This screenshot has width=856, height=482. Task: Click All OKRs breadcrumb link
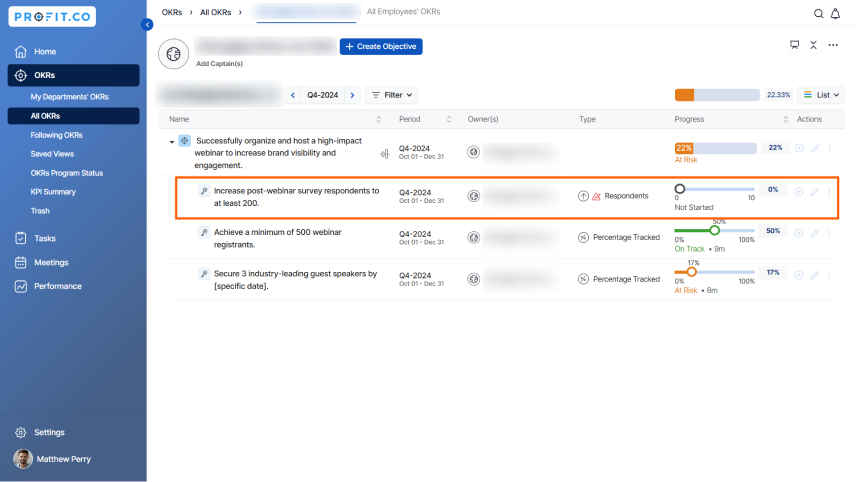(216, 12)
